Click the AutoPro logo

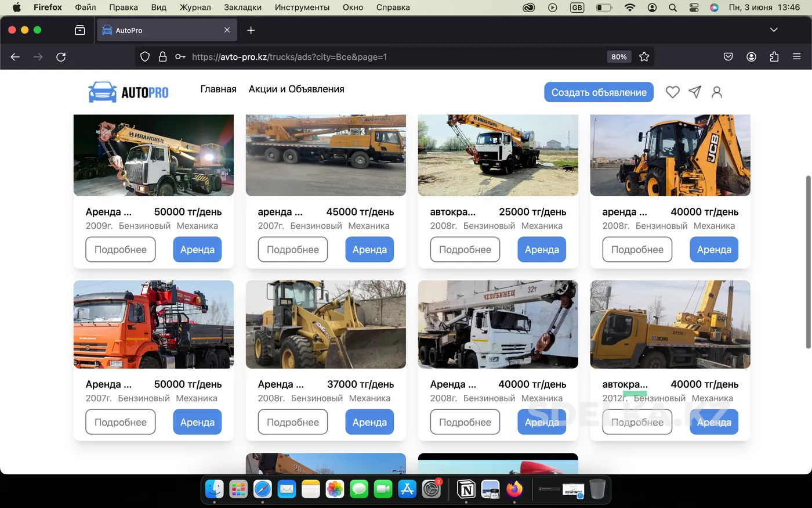click(128, 92)
